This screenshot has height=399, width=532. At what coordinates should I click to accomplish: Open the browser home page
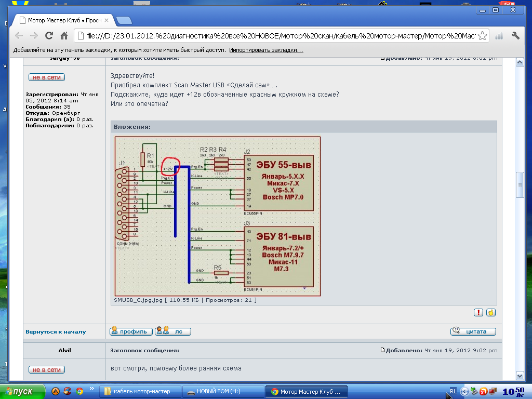[x=64, y=36]
